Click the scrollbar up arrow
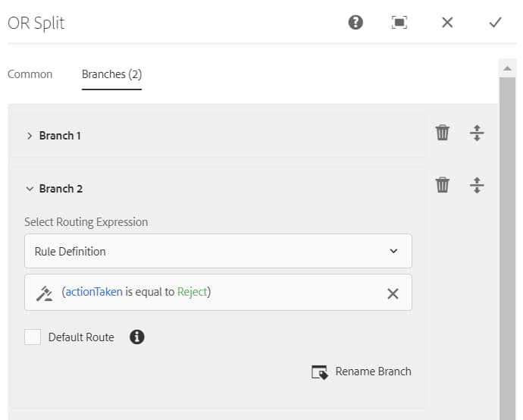The image size is (523, 420). [507, 68]
